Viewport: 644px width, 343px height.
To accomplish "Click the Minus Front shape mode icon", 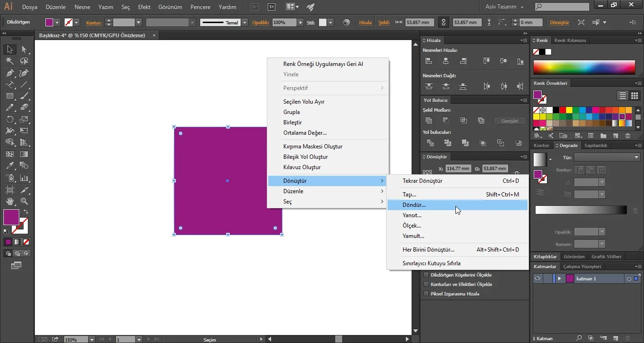I will pyautogui.click(x=446, y=121).
